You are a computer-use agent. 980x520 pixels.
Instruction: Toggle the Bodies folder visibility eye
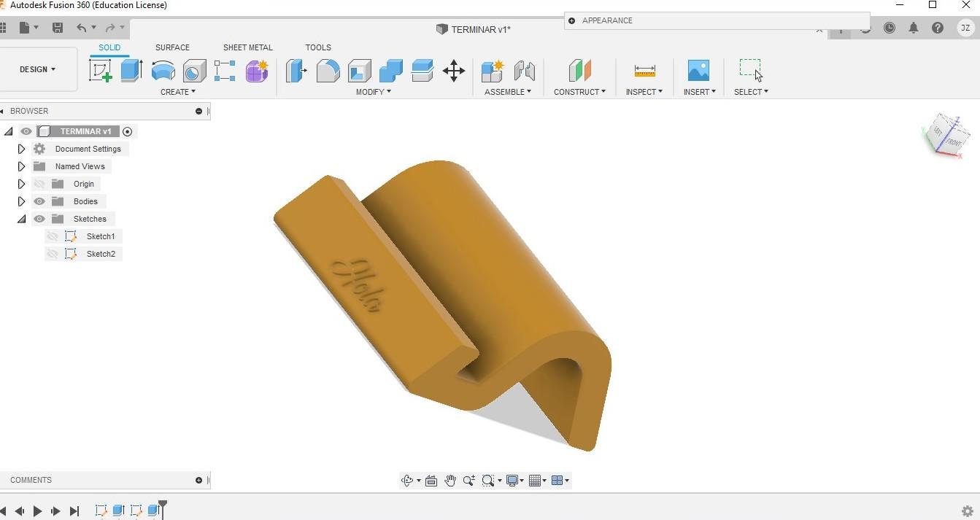click(x=39, y=201)
